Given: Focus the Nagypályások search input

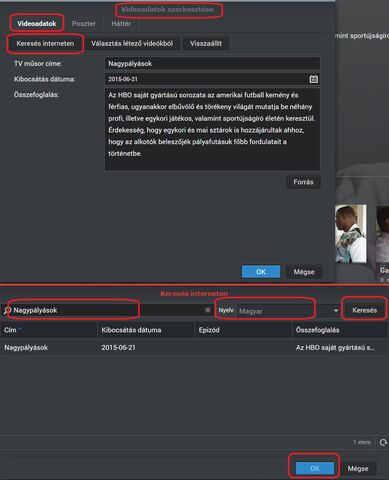Looking at the screenshot, I should point(107,310).
